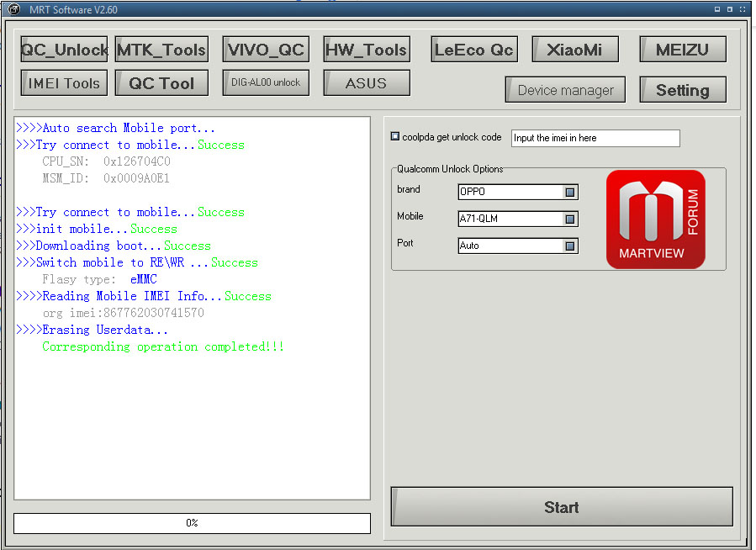Expand the Port Auto dropdown

point(569,246)
